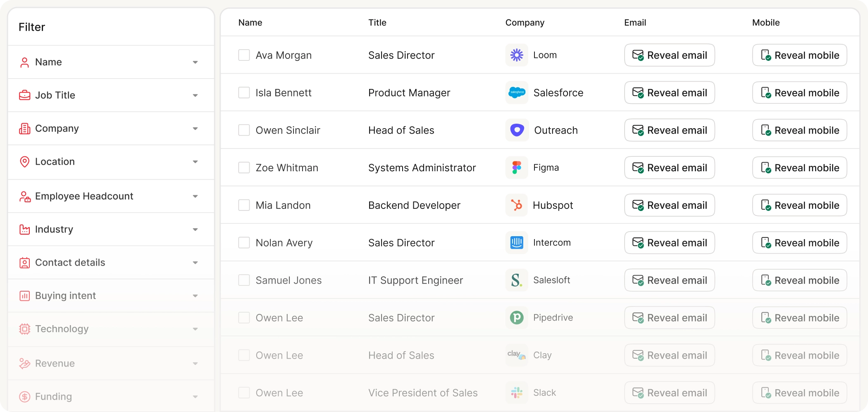This screenshot has width=868, height=412.
Task: Click the Intercom logo icon
Action: coord(517,243)
